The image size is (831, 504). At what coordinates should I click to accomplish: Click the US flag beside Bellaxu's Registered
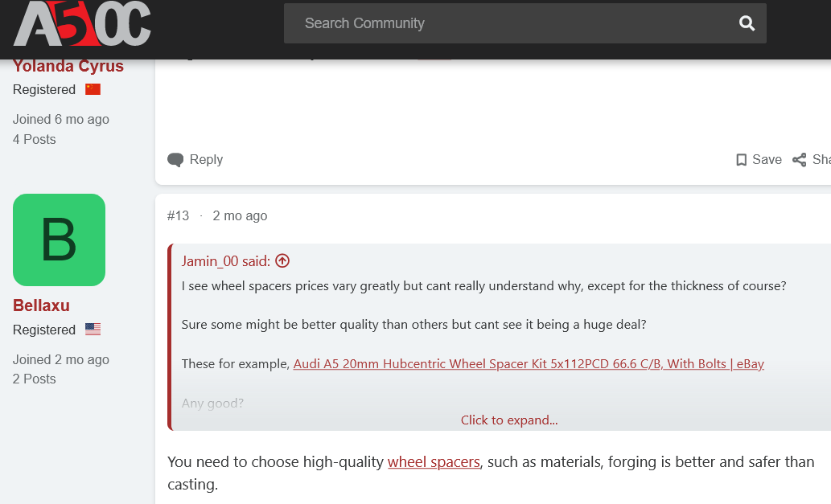(x=93, y=330)
